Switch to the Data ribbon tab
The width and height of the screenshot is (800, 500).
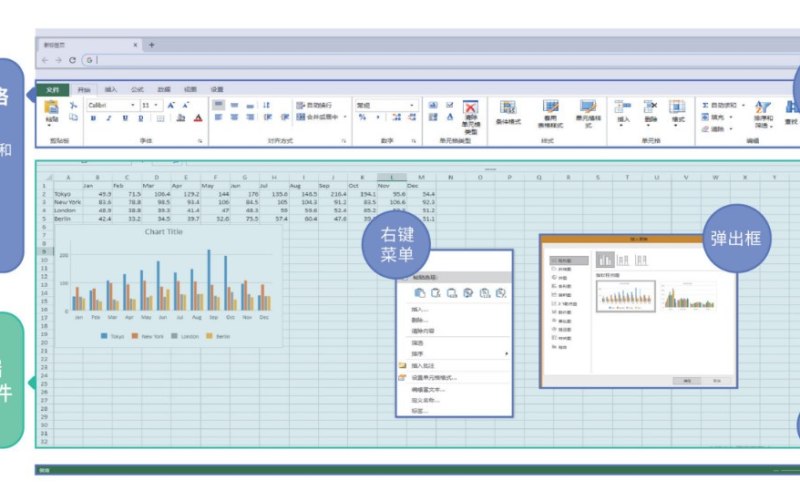coord(164,90)
